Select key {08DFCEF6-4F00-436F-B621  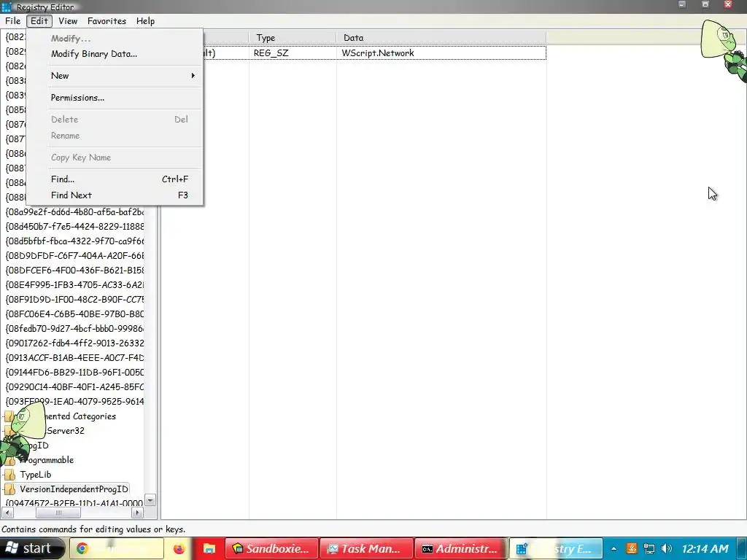[74, 270]
